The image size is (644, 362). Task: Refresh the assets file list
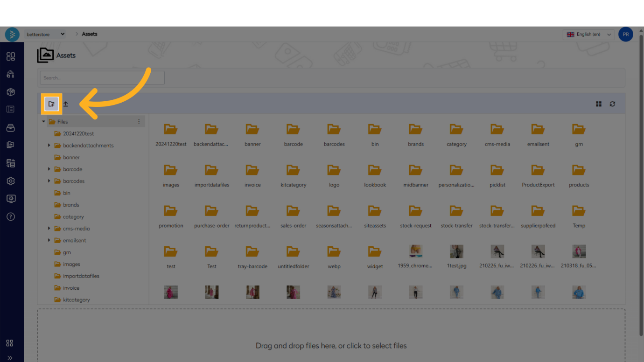click(x=612, y=104)
